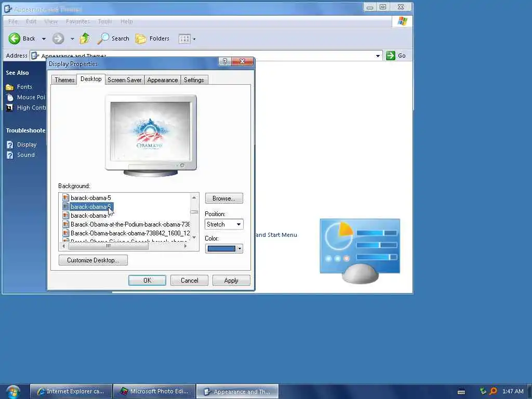
Task: Click Browse to find a background
Action: coord(224,198)
